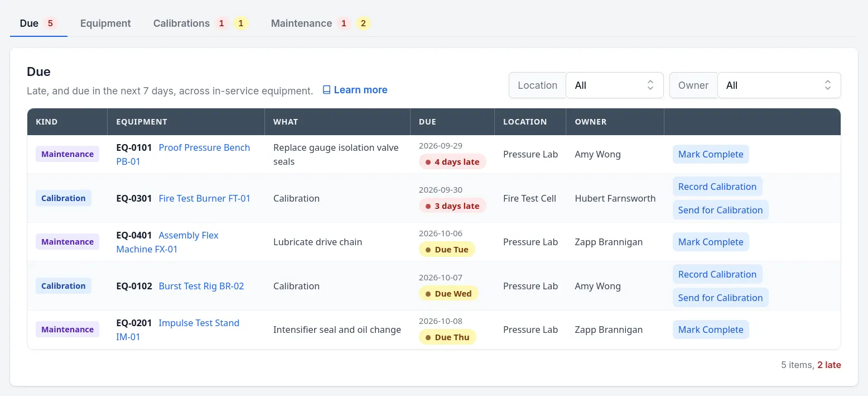Mark Complete for EQ-0101 valve seals
This screenshot has width=868, height=396.
[x=711, y=154]
